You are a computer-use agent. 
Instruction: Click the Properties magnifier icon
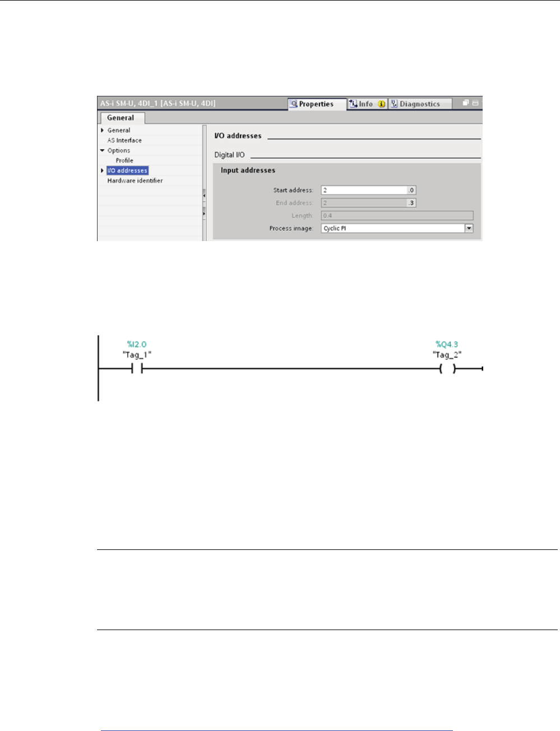[293, 104]
